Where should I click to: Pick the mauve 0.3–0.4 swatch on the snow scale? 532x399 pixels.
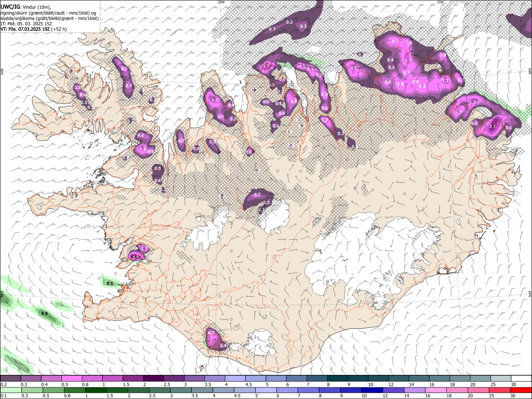[31, 379]
